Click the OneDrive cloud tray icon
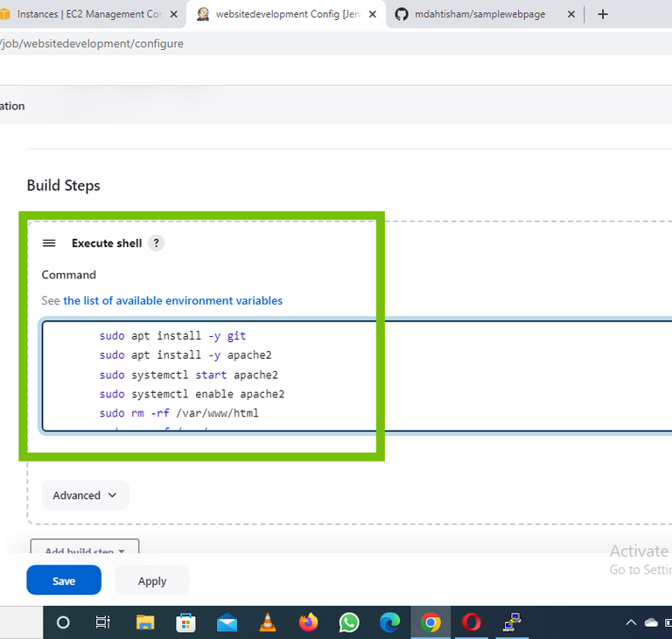This screenshot has width=672, height=639. (x=651, y=622)
